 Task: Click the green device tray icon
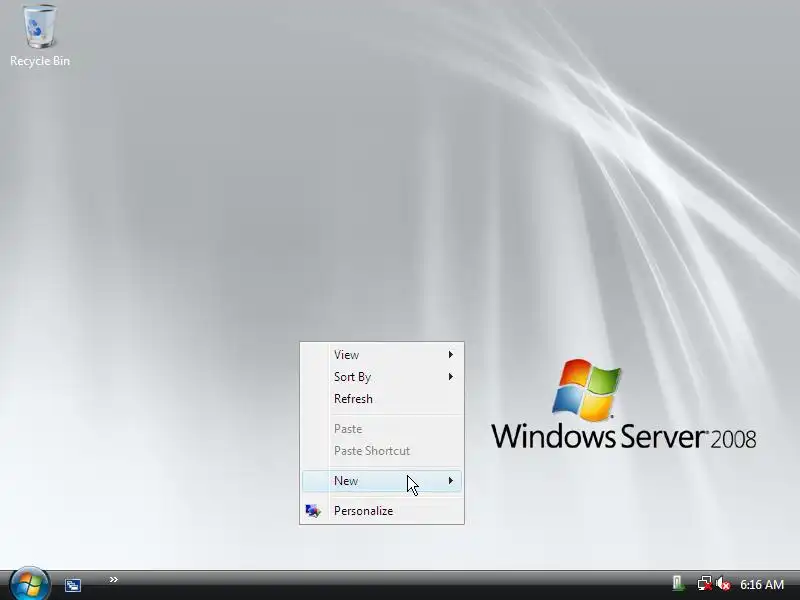click(678, 583)
